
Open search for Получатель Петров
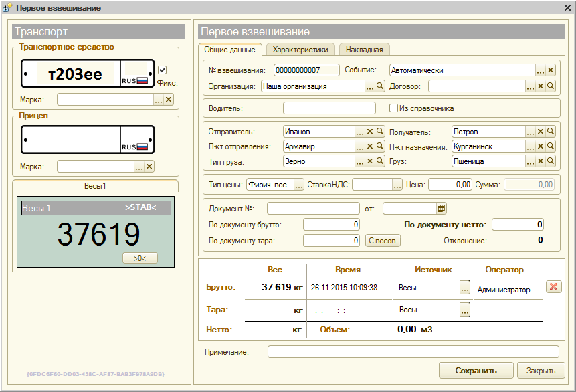551,132
